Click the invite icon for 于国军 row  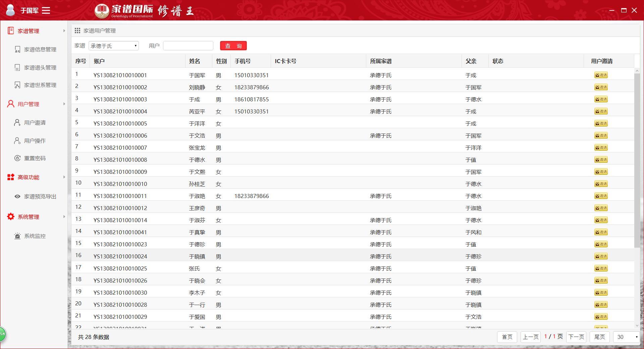(x=601, y=75)
